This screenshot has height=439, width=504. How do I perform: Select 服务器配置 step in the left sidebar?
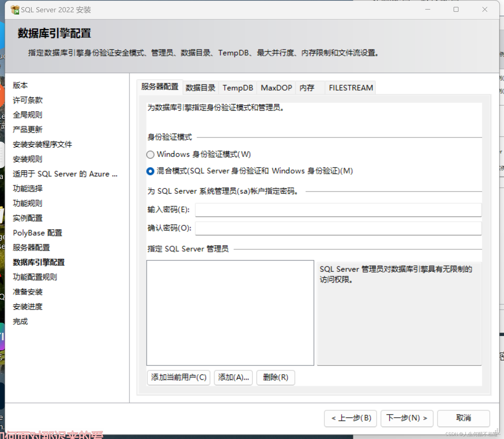coord(31,248)
